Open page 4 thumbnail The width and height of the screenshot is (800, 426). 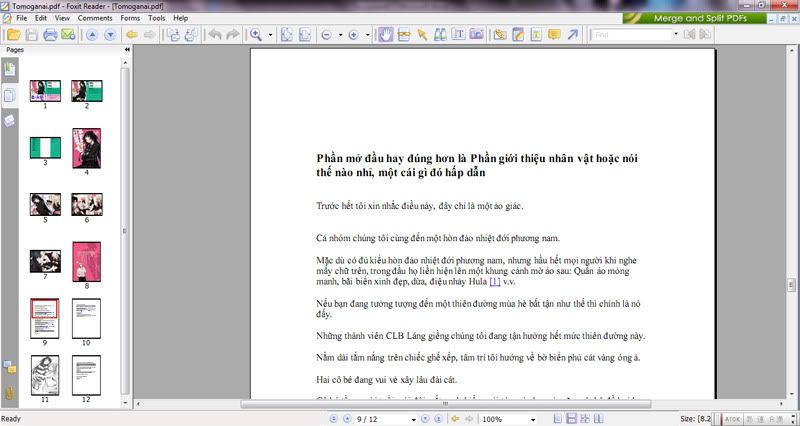tap(86, 148)
